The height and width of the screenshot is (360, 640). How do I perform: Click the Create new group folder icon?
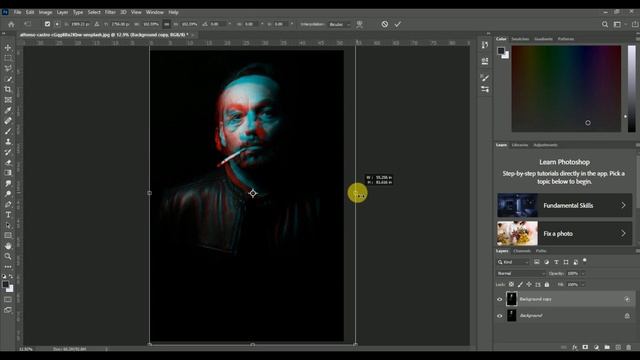click(x=607, y=347)
